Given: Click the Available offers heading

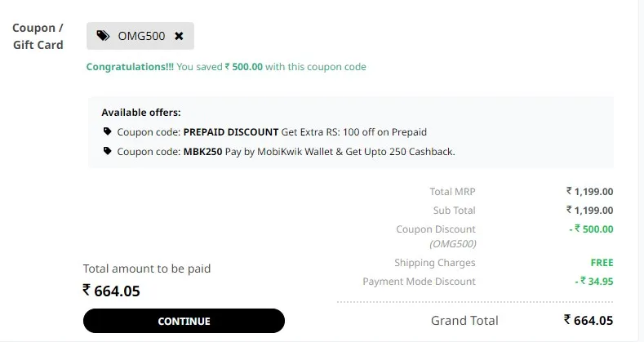Looking at the screenshot, I should pos(141,113).
